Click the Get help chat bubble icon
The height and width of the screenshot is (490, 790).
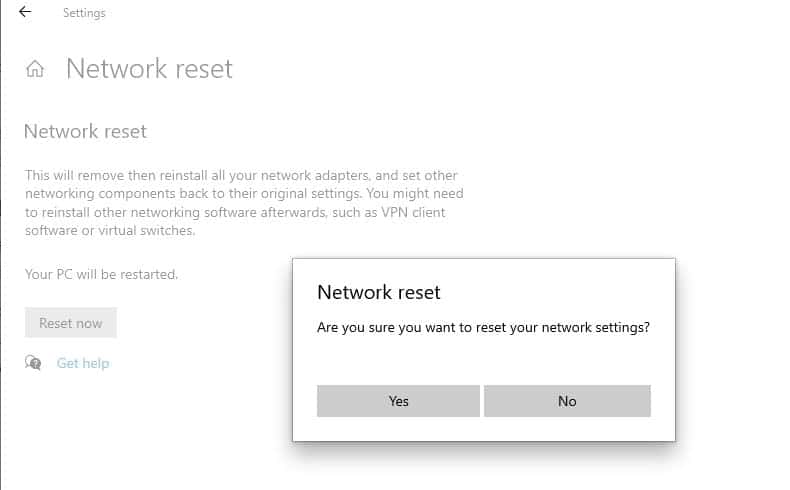(x=34, y=363)
